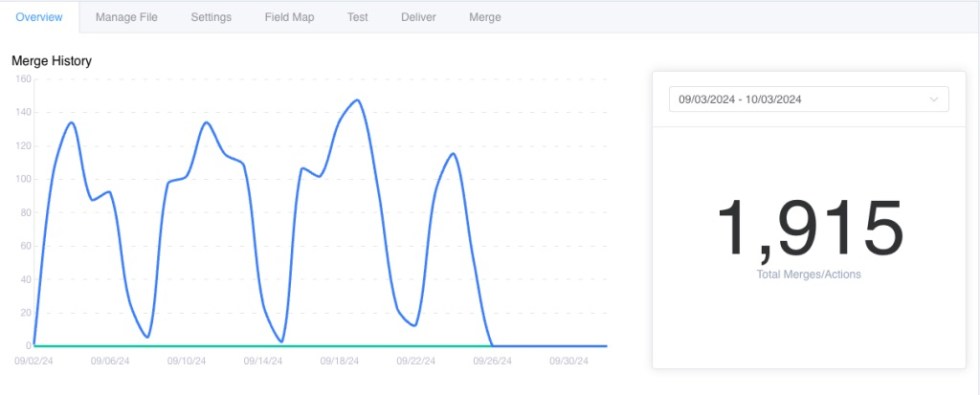Click the 09/26/24 x-axis label
This screenshot has height=395, width=980.
[x=492, y=361]
